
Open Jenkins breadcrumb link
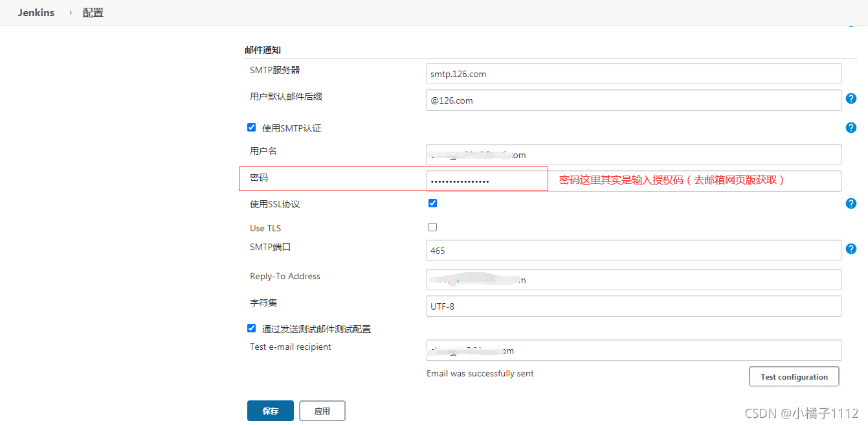[x=36, y=12]
